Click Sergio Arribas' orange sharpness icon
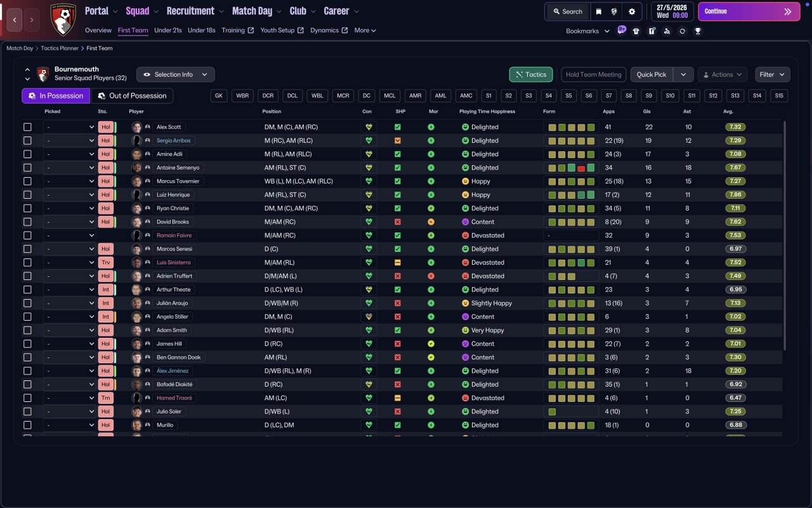Image resolution: width=812 pixels, height=508 pixels. coord(398,141)
